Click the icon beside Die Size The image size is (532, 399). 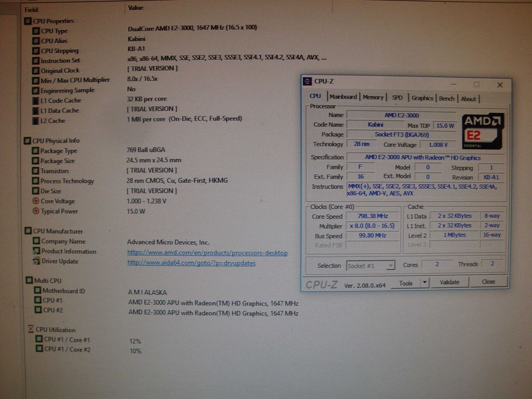coord(35,191)
